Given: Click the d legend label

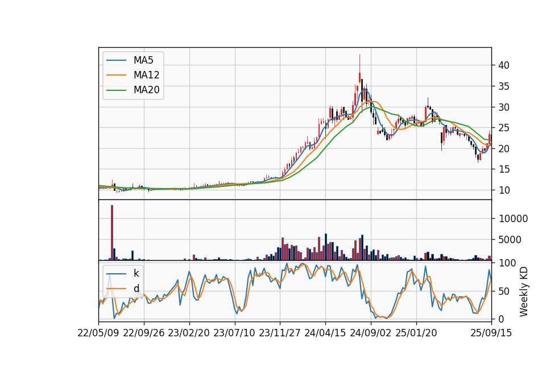Looking at the screenshot, I should [136, 289].
